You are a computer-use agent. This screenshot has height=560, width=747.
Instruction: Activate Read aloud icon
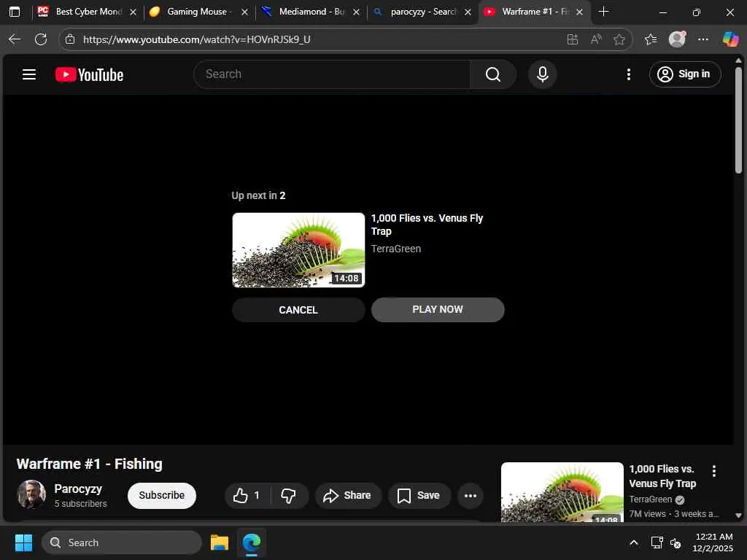pyautogui.click(x=596, y=39)
